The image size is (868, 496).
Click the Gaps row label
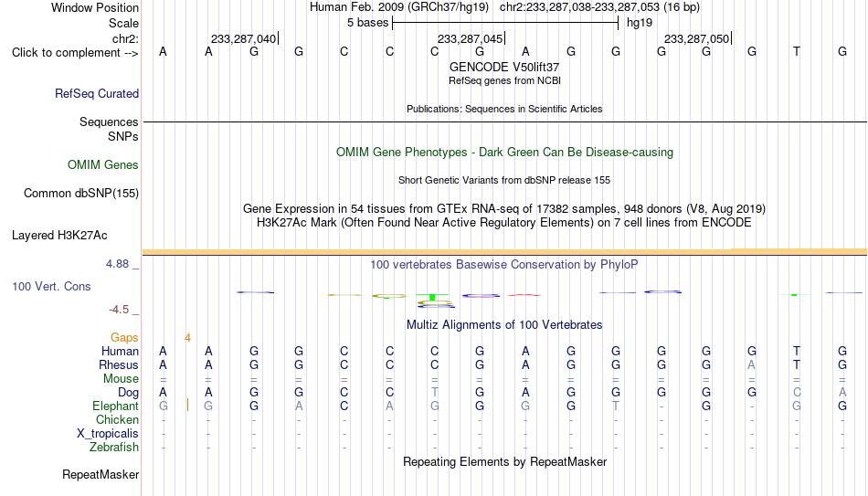pos(124,338)
